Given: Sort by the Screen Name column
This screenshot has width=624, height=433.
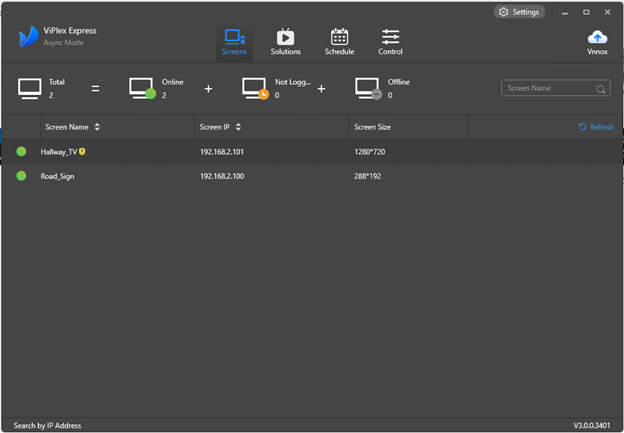Looking at the screenshot, I should (97, 127).
